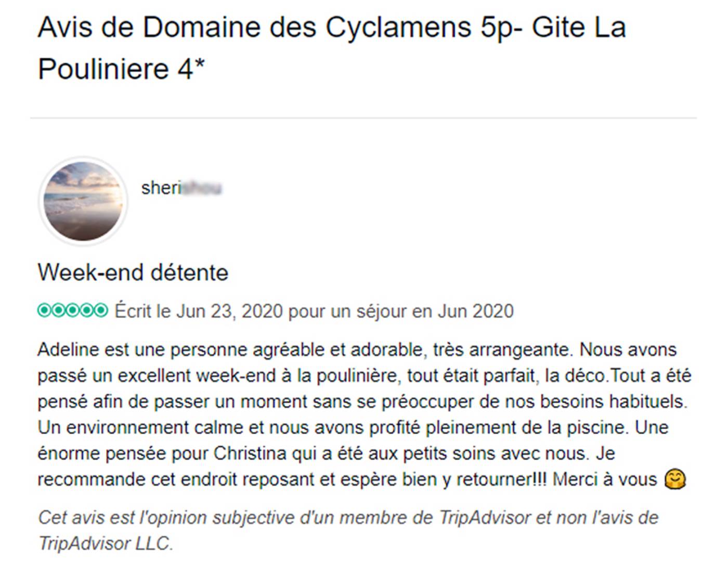The height and width of the screenshot is (572, 728).
Task: Click "Pouliniere 4*" in the page heading
Action: 122,69
